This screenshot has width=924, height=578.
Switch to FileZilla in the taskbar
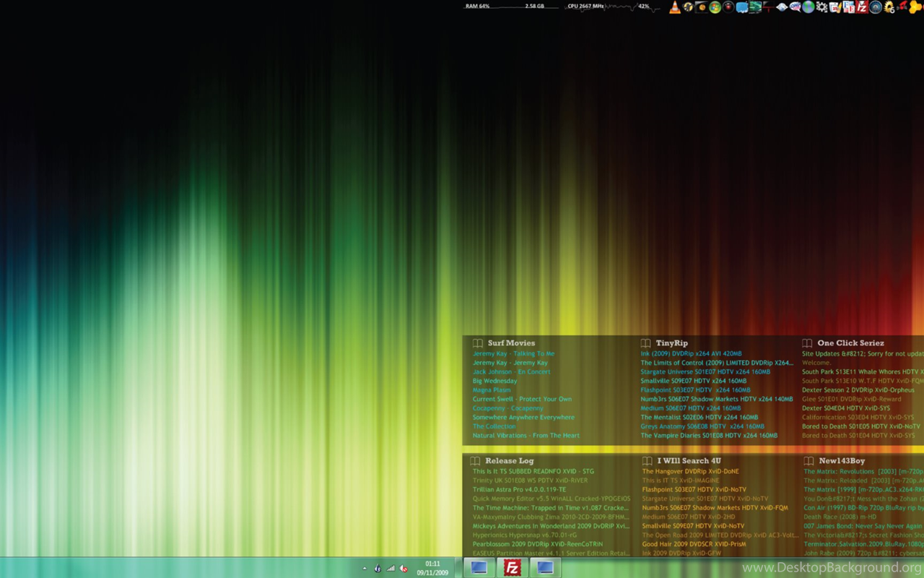tap(513, 567)
